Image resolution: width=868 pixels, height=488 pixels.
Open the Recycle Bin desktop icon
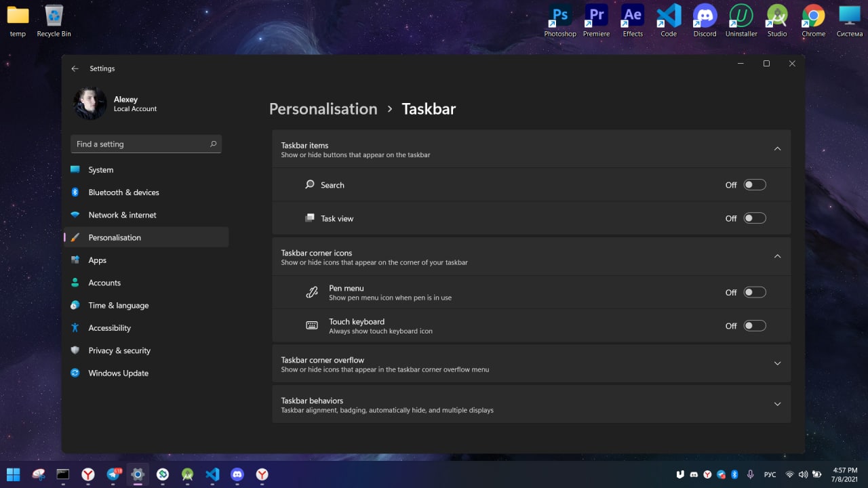[54, 21]
